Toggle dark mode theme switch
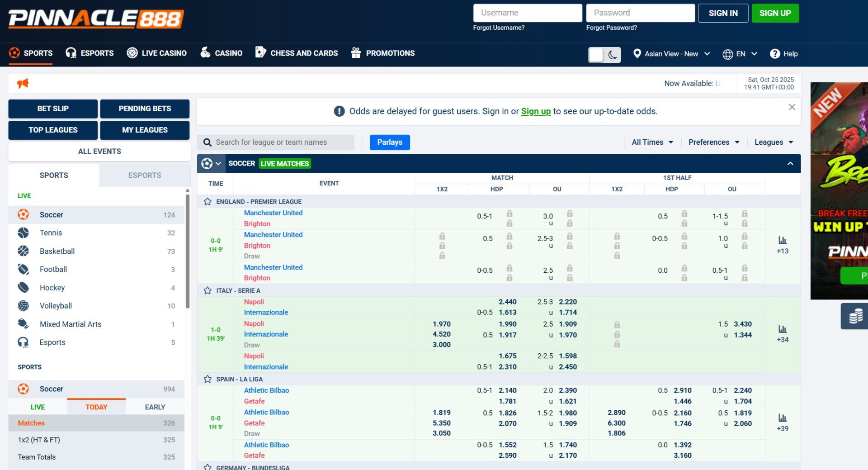Image resolution: width=868 pixels, height=470 pixels. coord(604,55)
